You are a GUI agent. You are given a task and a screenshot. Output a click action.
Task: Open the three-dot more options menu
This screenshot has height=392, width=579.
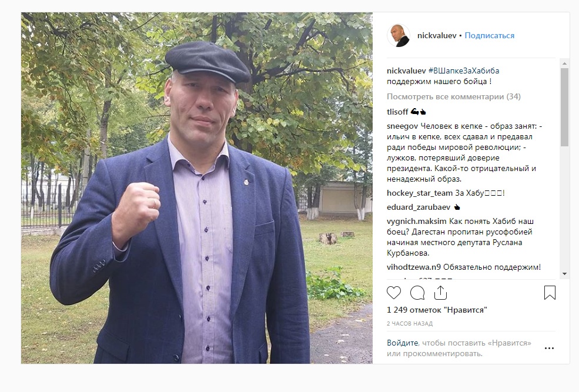549,348
